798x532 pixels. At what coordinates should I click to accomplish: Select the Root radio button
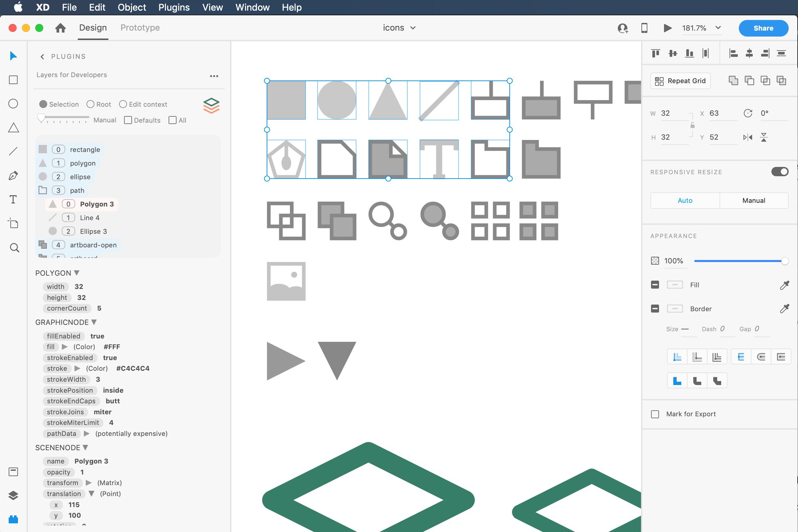pyautogui.click(x=90, y=104)
